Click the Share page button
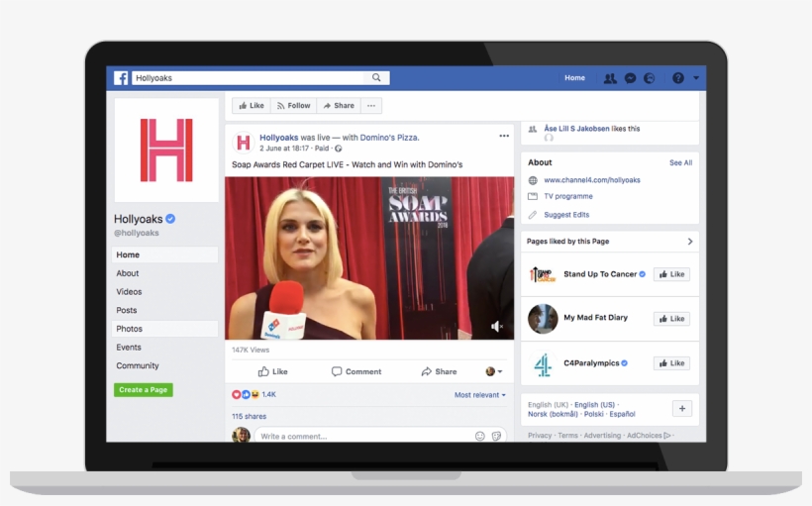Image resolution: width=812 pixels, height=506 pixels. [339, 106]
